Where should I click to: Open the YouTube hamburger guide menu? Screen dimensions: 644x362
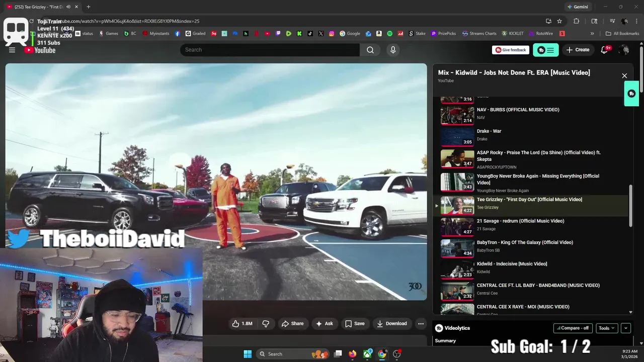coord(12,50)
